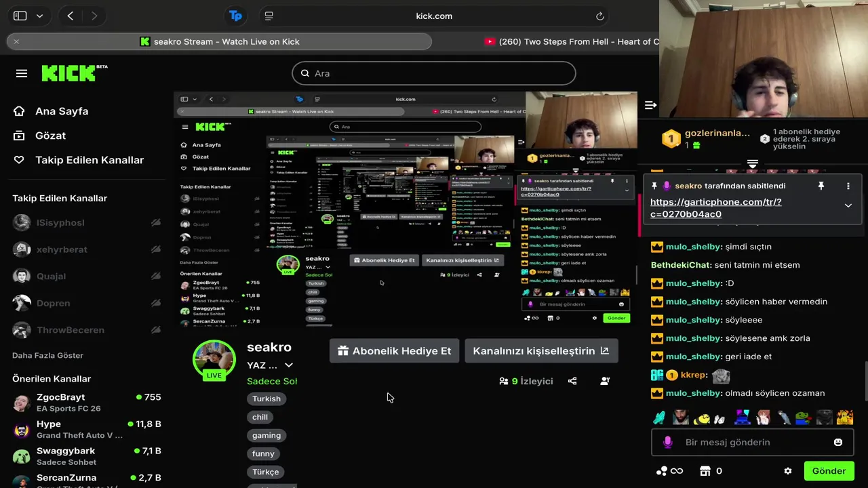
Task: Click Abonelik Hediye Et button
Action: (x=395, y=351)
